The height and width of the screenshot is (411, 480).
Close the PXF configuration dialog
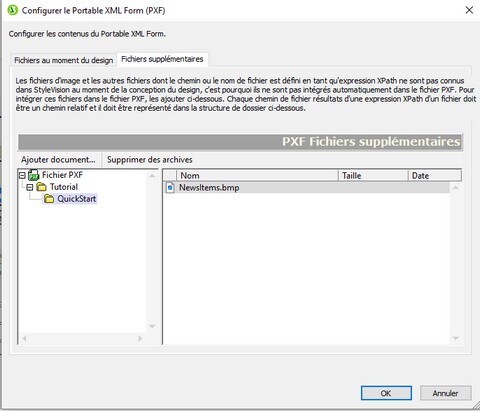tap(469, 10)
